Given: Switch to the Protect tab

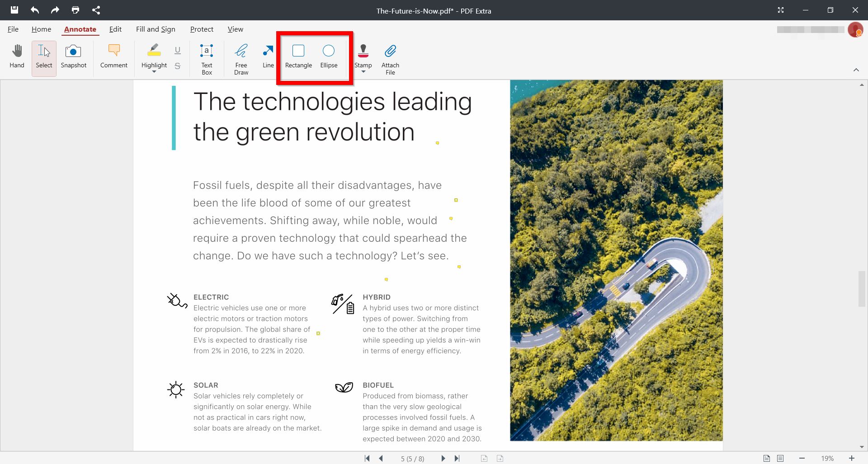Looking at the screenshot, I should coord(202,29).
